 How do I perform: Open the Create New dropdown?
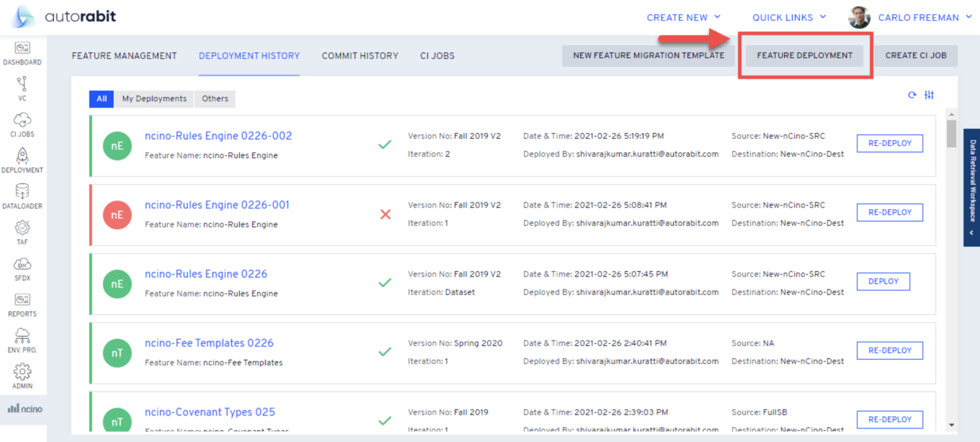(683, 17)
